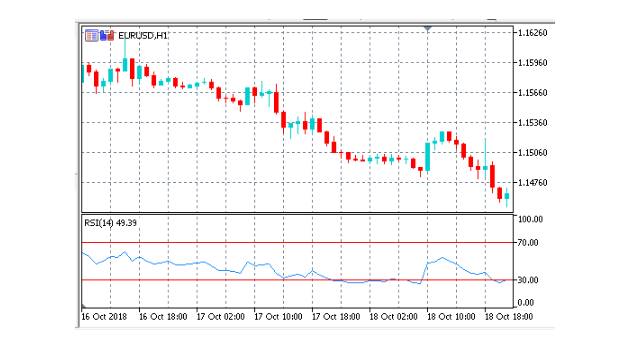640x360 pixels.
Task: Select the chart shift triangle marker at top
Action: (x=427, y=29)
